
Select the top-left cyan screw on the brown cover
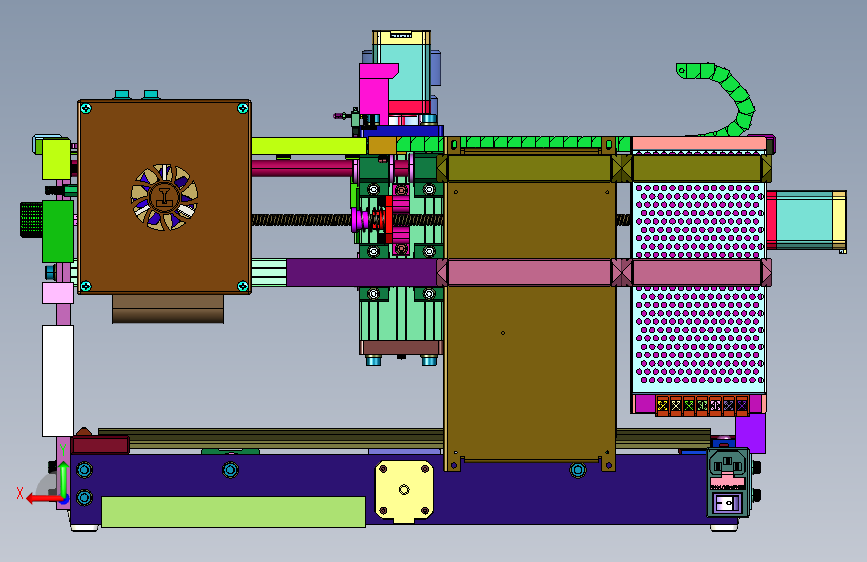[86, 108]
